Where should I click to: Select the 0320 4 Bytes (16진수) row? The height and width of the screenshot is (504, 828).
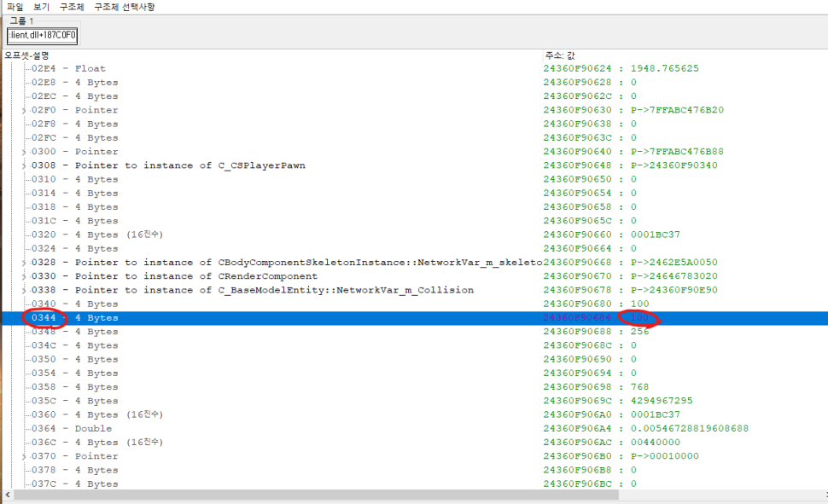point(97,235)
